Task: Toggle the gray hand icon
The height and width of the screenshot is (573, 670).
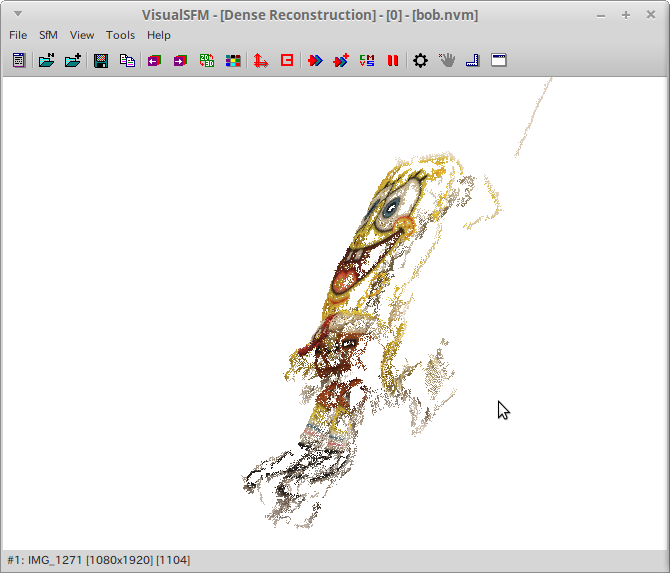Action: 447,61
